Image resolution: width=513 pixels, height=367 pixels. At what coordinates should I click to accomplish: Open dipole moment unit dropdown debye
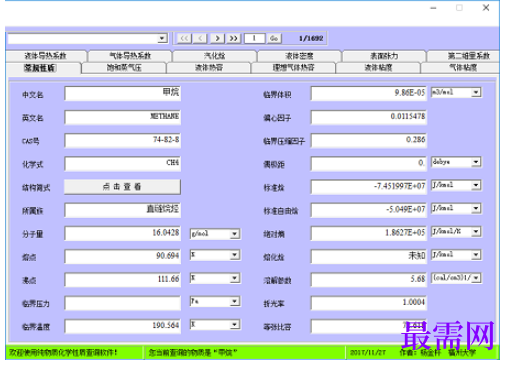click(x=456, y=162)
